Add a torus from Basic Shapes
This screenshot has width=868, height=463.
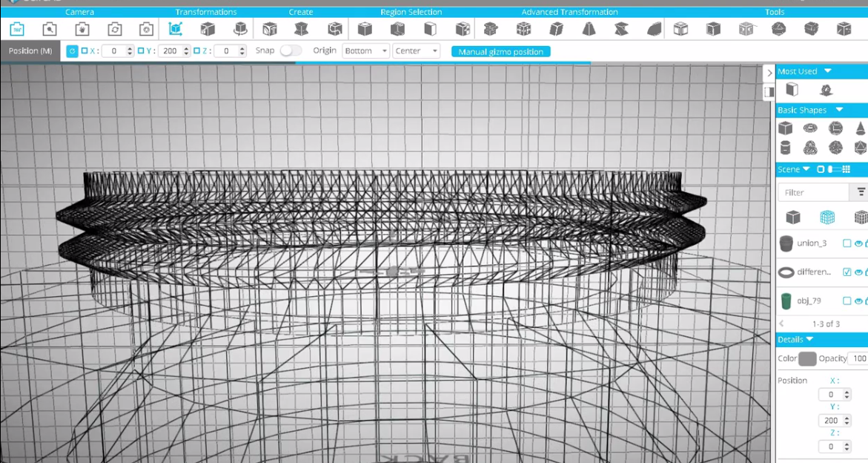coord(810,128)
